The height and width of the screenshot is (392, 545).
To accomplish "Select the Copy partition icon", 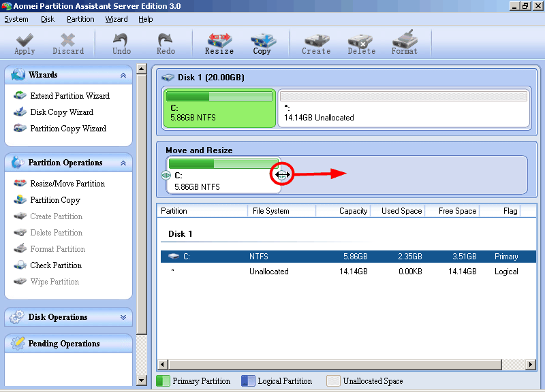I will (x=262, y=42).
